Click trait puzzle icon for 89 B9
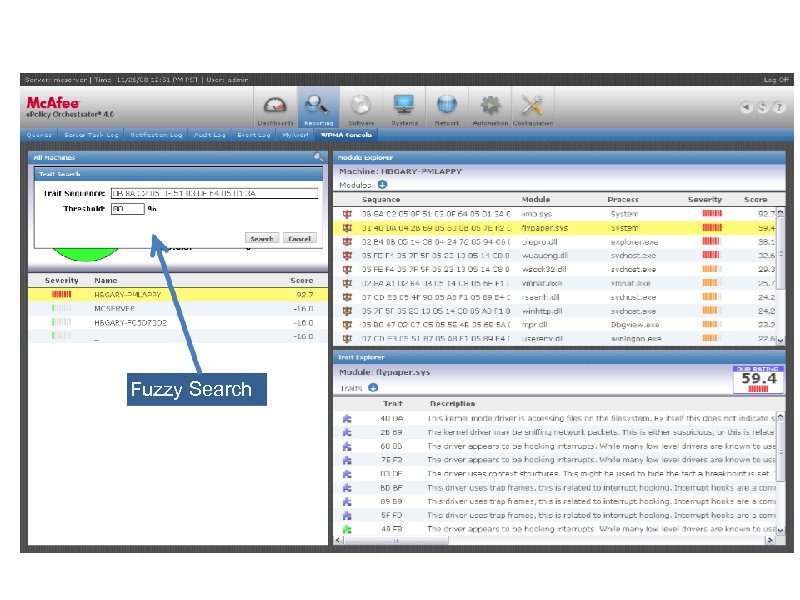Screen dimensions: 800x600 click(x=347, y=502)
